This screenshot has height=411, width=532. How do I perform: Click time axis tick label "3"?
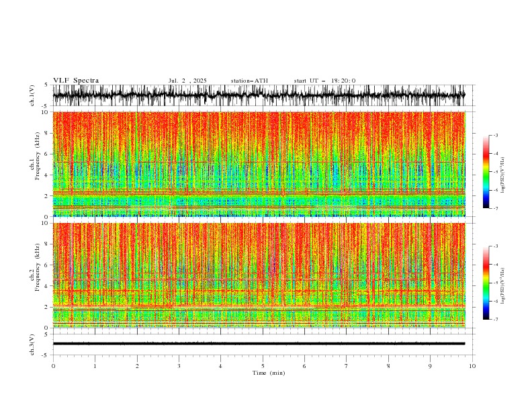click(x=179, y=366)
